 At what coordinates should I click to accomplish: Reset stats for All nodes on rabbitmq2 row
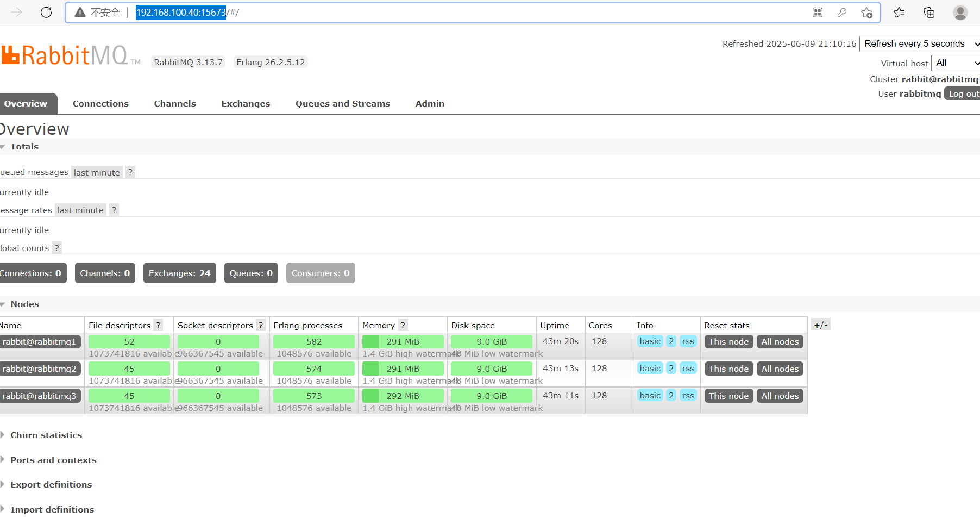780,369
